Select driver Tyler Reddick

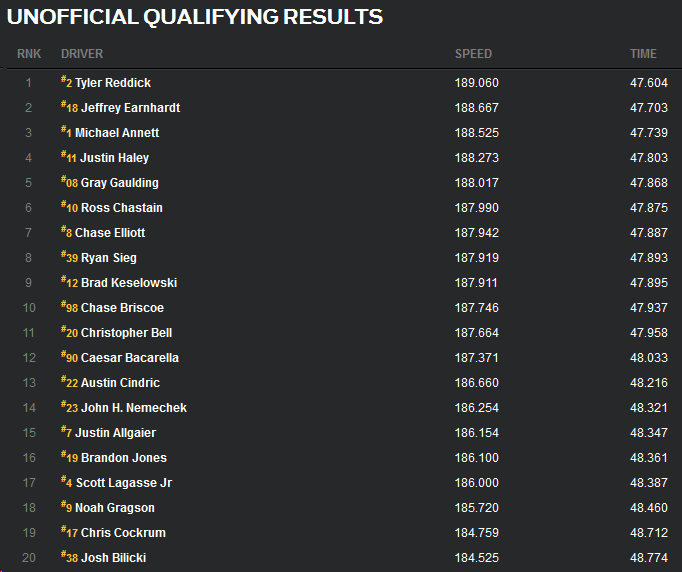click(x=112, y=83)
